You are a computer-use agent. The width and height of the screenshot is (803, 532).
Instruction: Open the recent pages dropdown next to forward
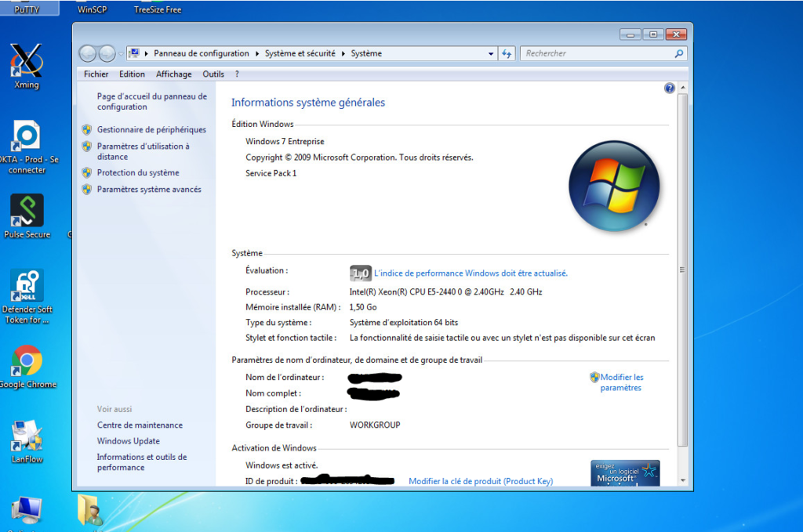coord(121,53)
